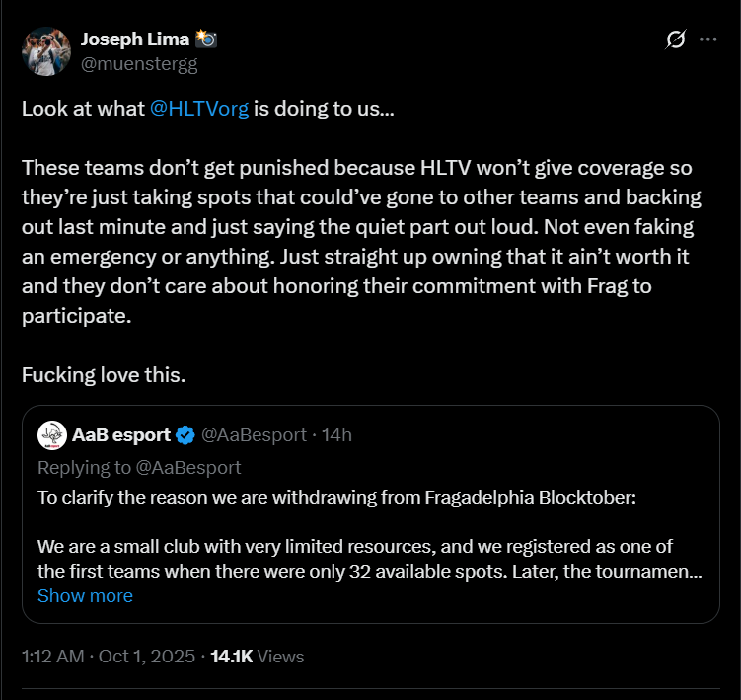741x700 pixels.
Task: Click the "Replying to @AaBesport" line
Action: point(139,467)
